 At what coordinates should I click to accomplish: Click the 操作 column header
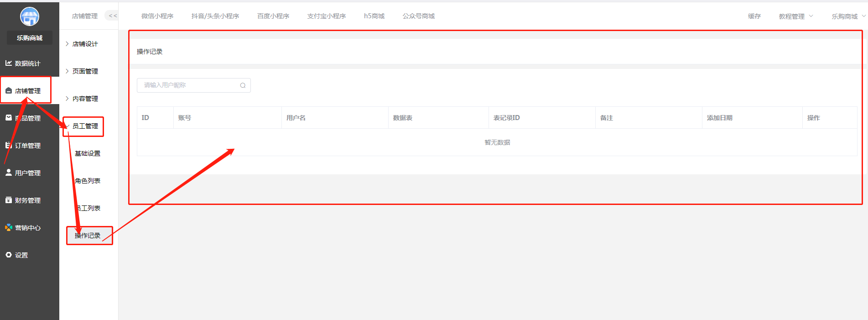tap(814, 118)
